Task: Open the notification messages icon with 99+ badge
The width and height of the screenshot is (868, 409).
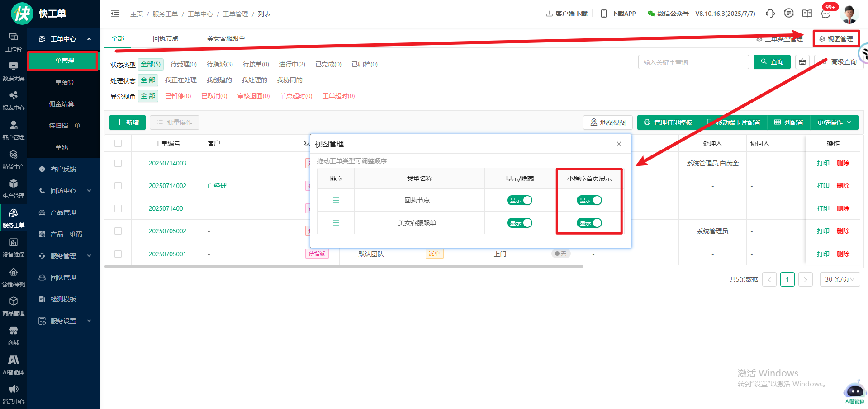Action: (826, 14)
